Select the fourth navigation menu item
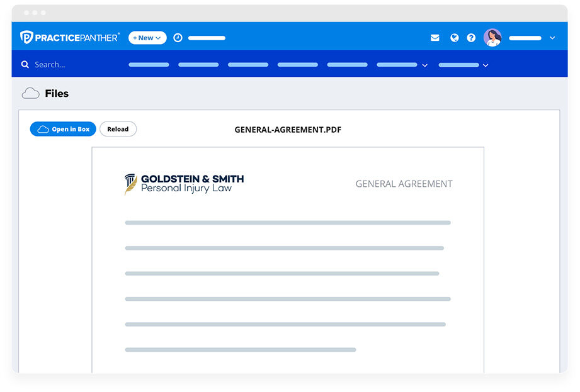Screen dimensions: 580x392 tap(297, 65)
